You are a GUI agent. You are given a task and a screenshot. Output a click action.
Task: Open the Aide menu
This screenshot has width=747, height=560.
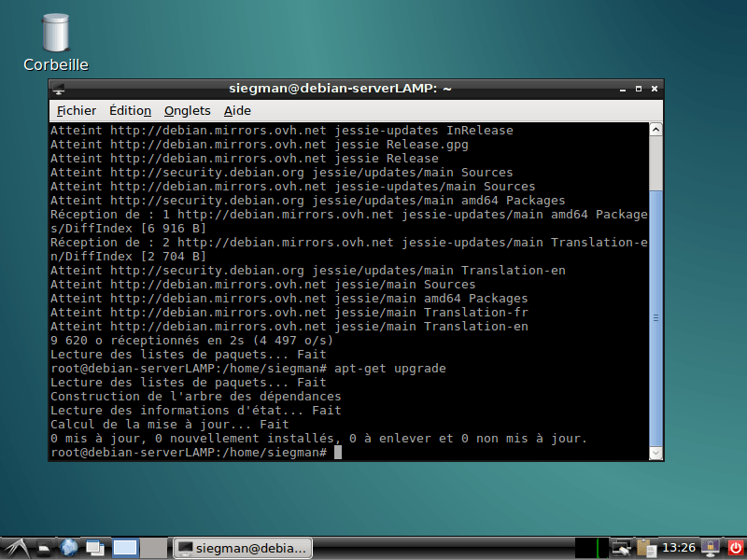coord(237,110)
